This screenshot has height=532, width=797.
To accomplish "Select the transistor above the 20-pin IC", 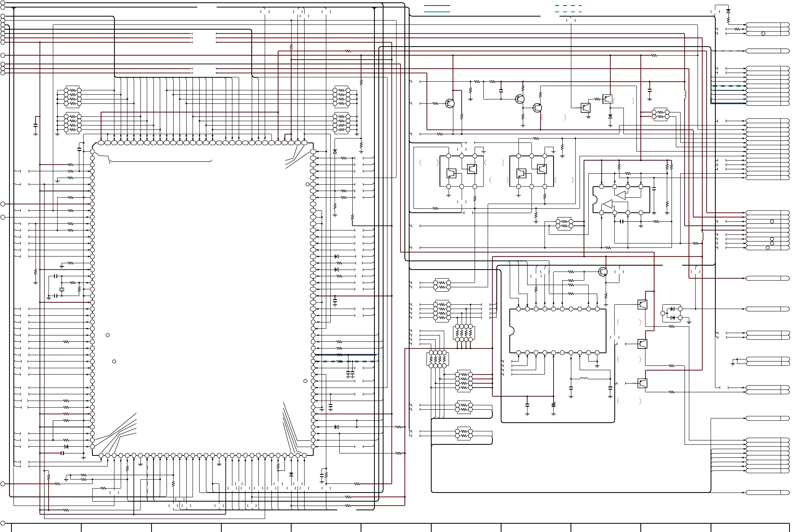I will [x=602, y=272].
